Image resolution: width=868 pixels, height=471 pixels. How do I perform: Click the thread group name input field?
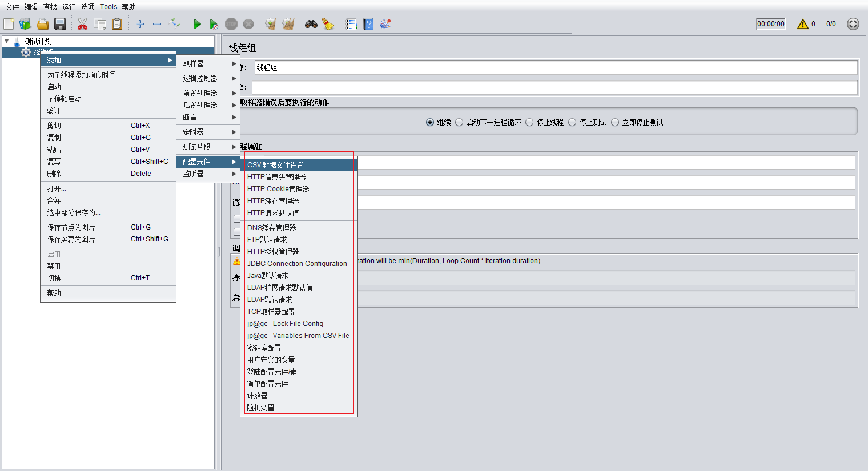556,67
